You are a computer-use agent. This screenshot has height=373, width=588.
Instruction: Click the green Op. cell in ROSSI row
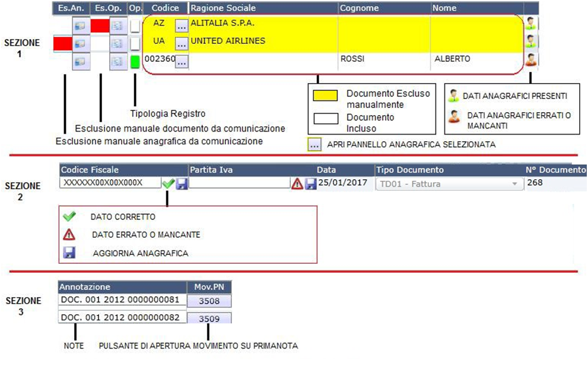point(135,62)
